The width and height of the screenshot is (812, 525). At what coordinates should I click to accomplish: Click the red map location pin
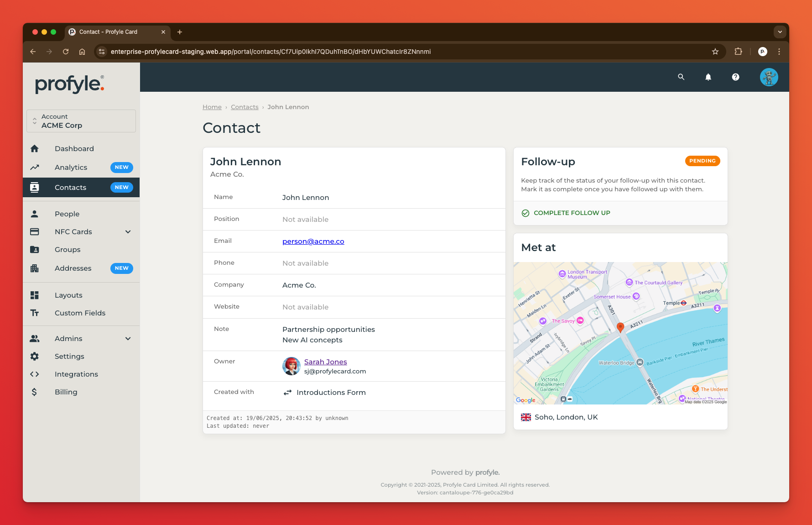(620, 327)
